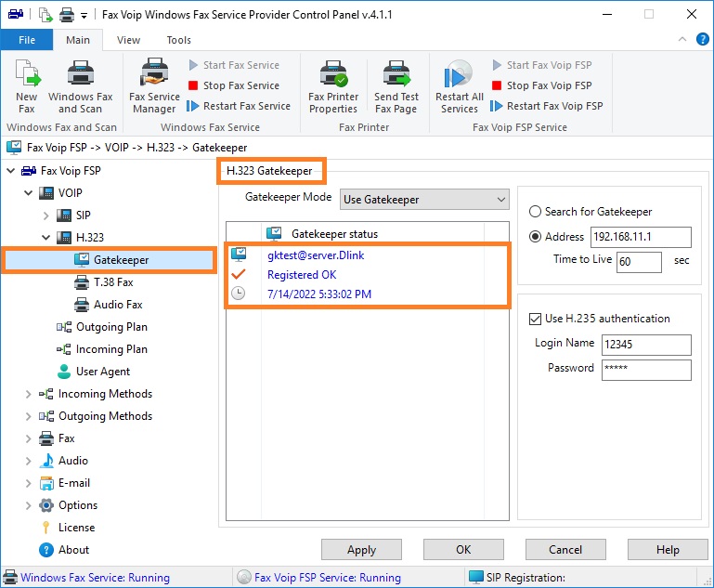Expand Incoming Methods node
Viewport: 714px width, 588px height.
pyautogui.click(x=28, y=394)
